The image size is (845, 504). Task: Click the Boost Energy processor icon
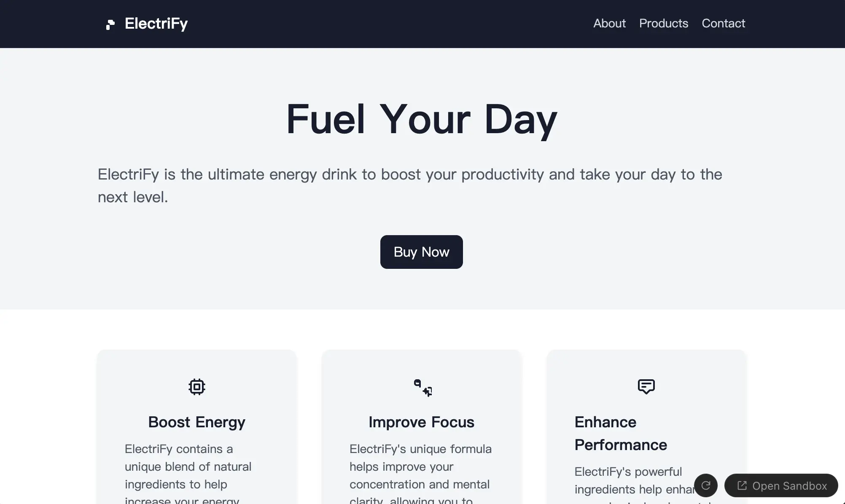[x=196, y=386]
